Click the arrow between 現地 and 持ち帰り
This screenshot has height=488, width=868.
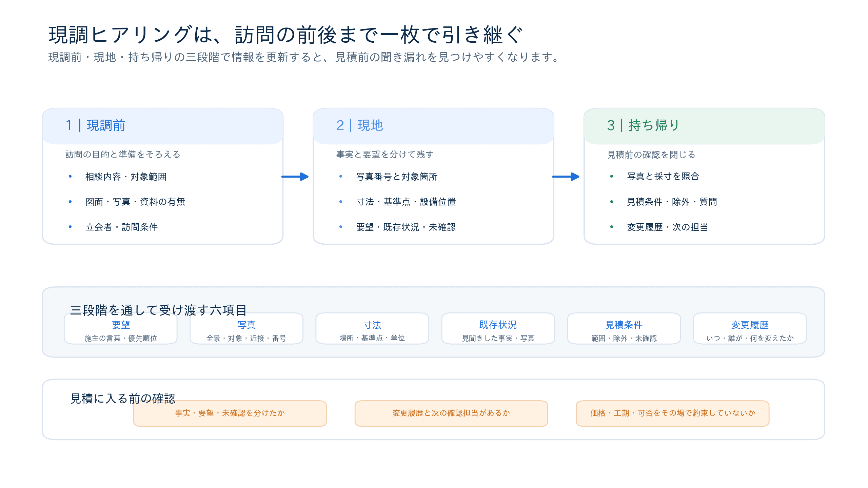[x=566, y=177]
